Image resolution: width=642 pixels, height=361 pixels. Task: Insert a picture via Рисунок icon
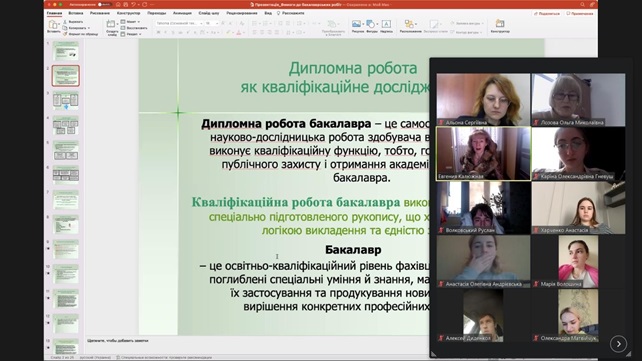coord(357,24)
